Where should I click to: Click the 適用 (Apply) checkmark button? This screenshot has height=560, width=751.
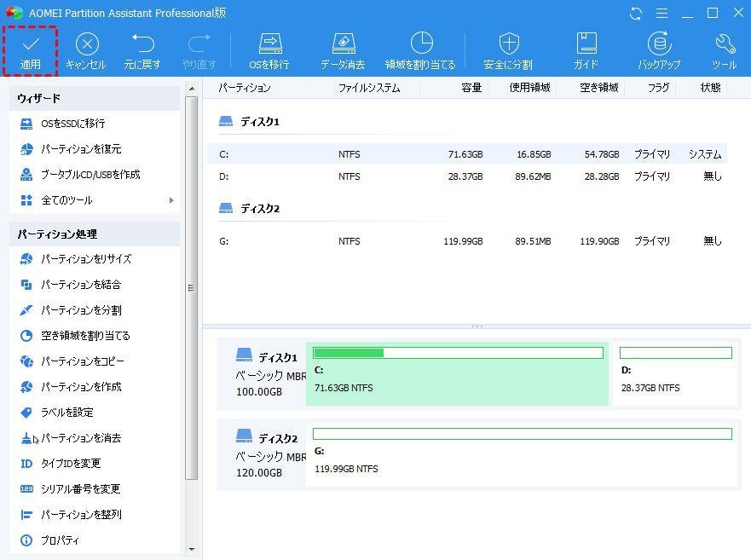click(x=30, y=51)
